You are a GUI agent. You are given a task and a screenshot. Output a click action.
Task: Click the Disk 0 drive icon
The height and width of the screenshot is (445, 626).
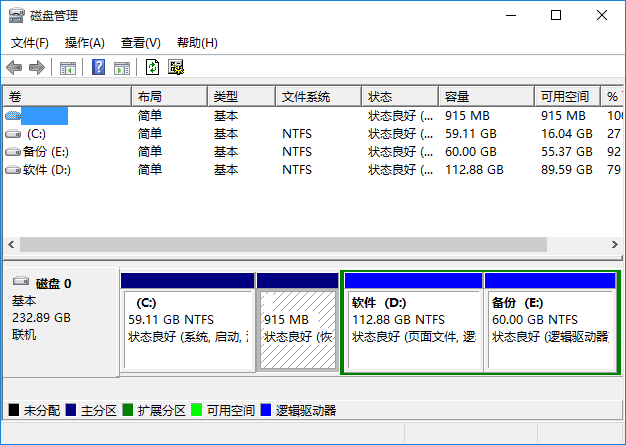pos(21,281)
